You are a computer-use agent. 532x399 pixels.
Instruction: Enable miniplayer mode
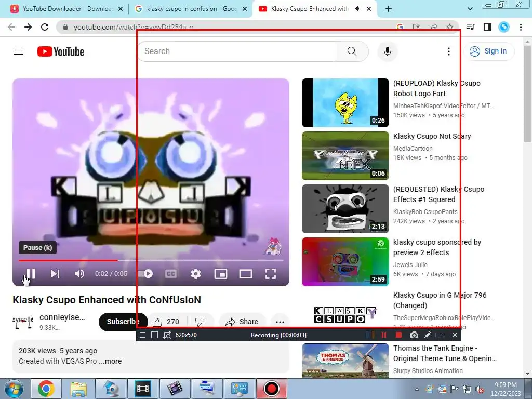tap(221, 274)
